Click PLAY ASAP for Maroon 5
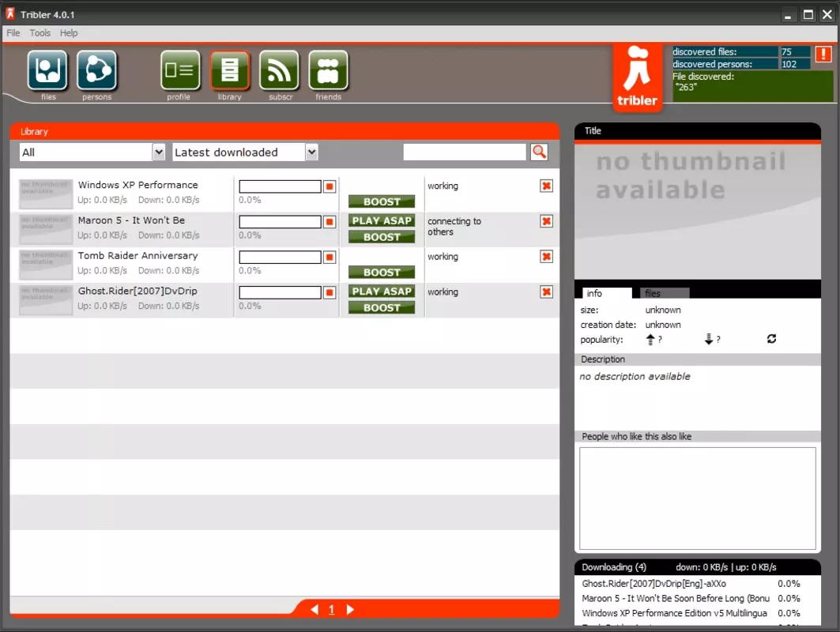840x632 pixels. 382,220
